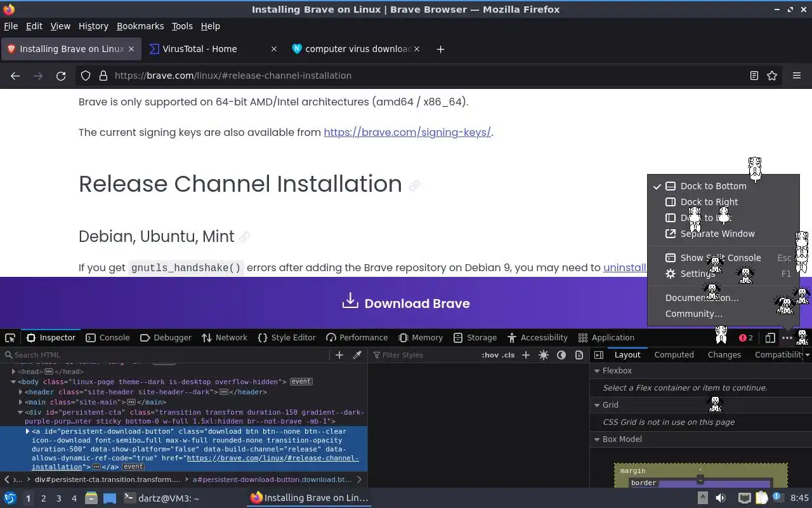Viewport: 812px width, 508px height.
Task: Open a new tab with plus button
Action: click(440, 49)
